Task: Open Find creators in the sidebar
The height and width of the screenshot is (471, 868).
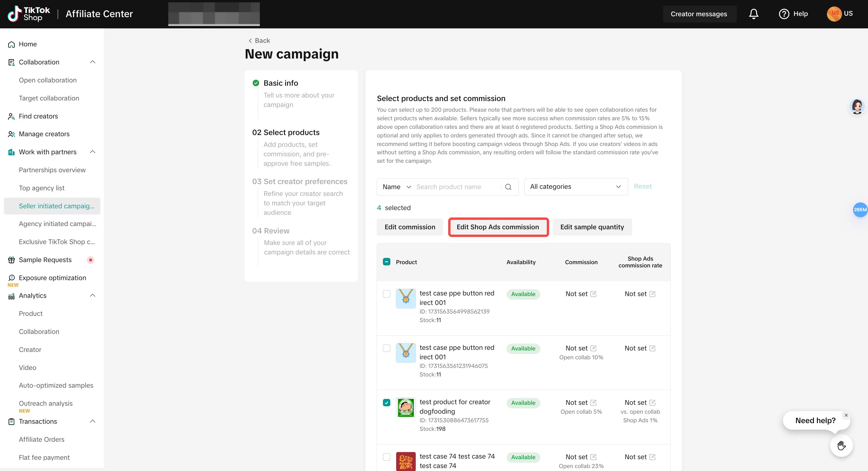Action: coord(38,116)
